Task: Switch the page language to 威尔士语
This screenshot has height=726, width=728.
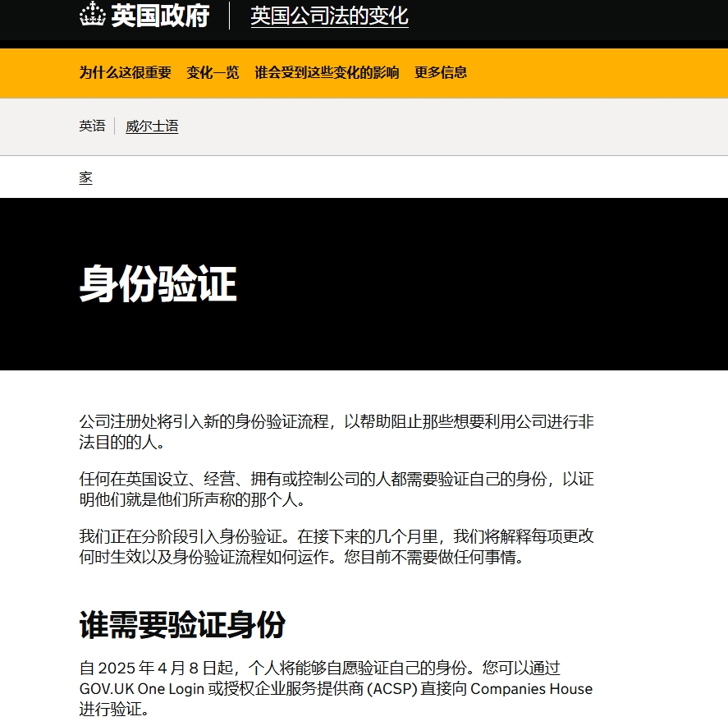Action: point(153,126)
